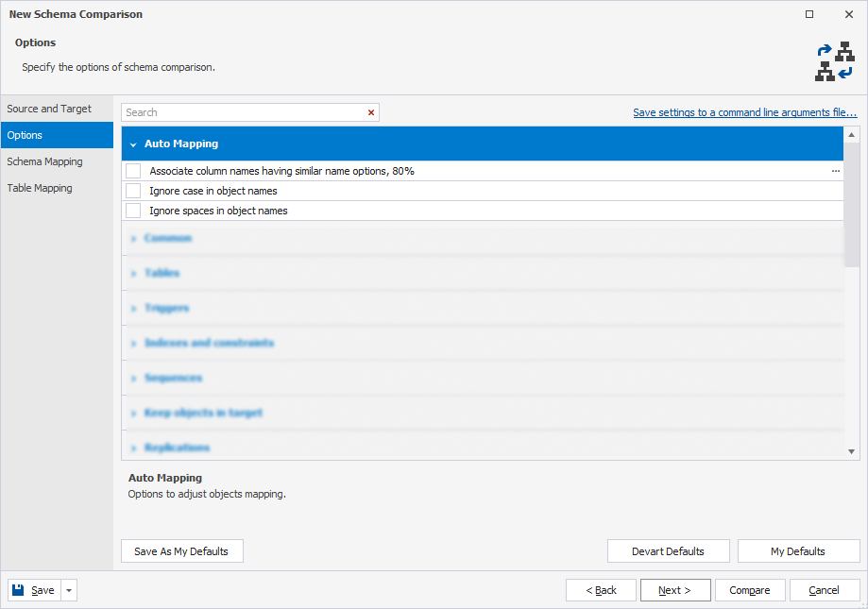The image size is (868, 609).
Task: Check 'Ignore case in object names'
Action: (x=132, y=191)
